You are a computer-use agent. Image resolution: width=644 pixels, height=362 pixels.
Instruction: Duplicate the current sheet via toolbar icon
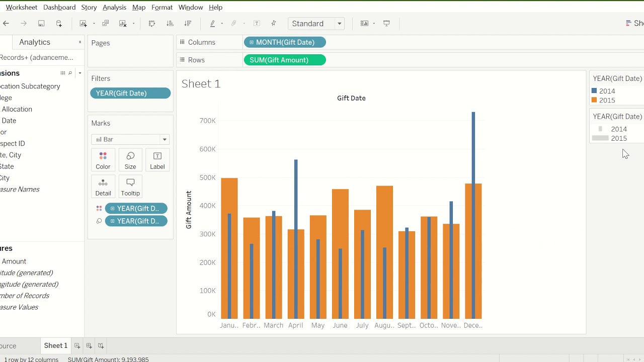coord(105,24)
